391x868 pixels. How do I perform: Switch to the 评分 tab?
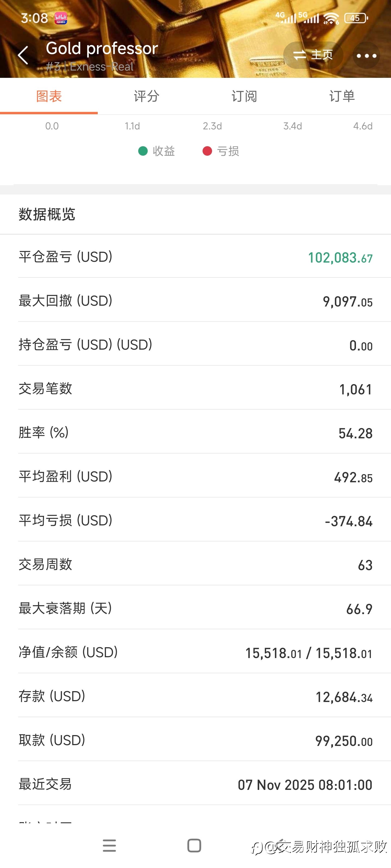[x=146, y=97]
